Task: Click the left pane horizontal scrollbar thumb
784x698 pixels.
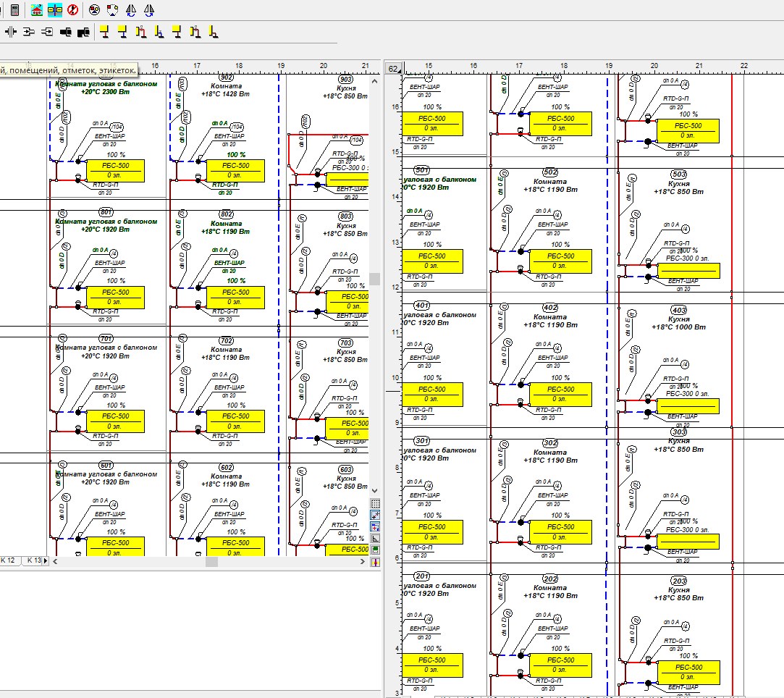Action: [211, 561]
